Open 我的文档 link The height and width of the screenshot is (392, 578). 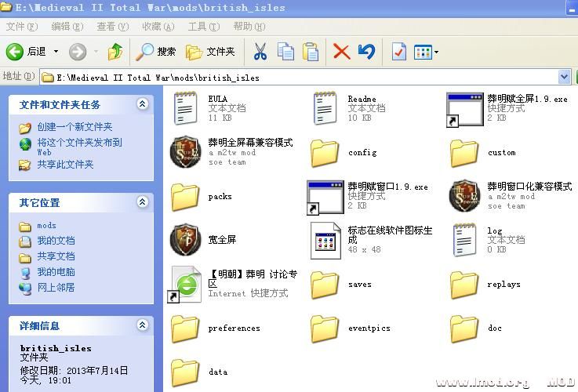pos(56,241)
